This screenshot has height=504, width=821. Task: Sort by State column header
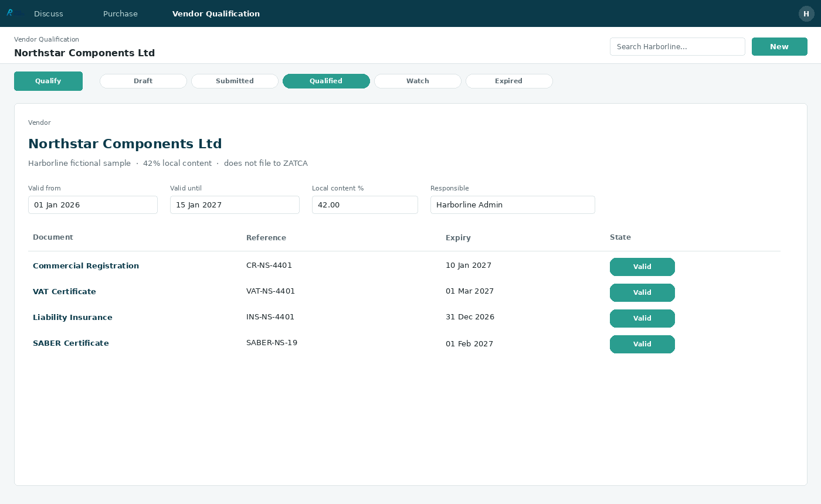point(620,237)
